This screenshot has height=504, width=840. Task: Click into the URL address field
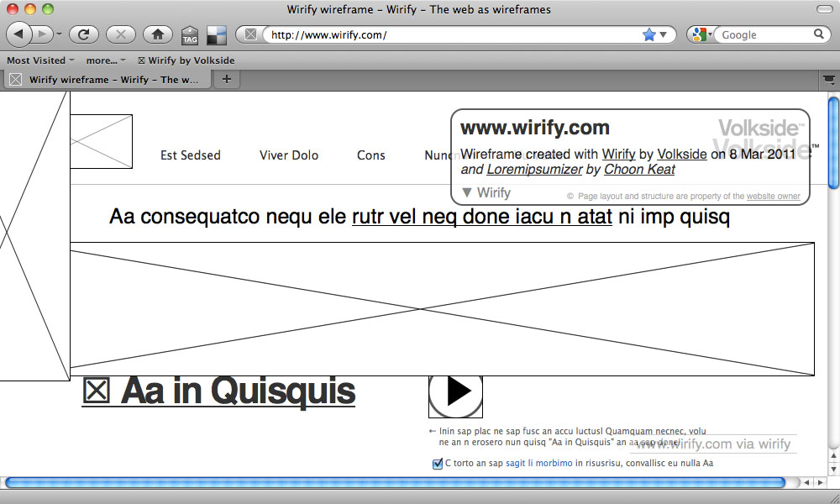(x=454, y=35)
